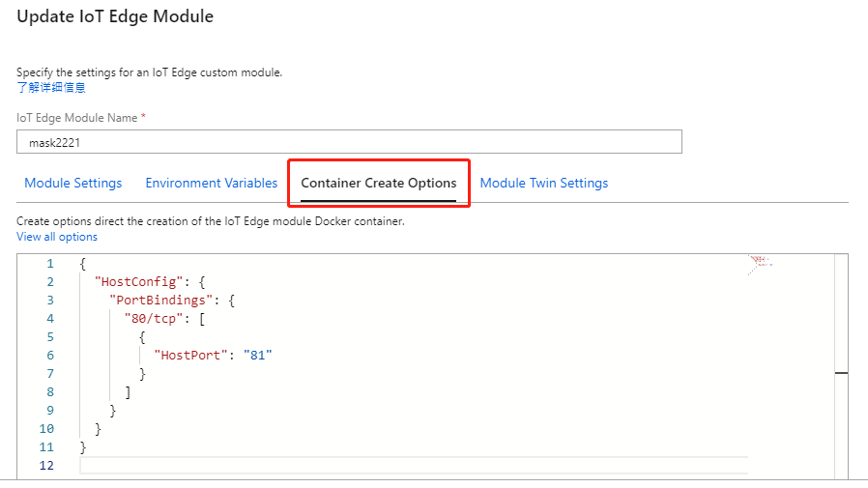Image resolution: width=868 pixels, height=488 pixels.
Task: Click line number 1 in the gutter
Action: (50, 263)
